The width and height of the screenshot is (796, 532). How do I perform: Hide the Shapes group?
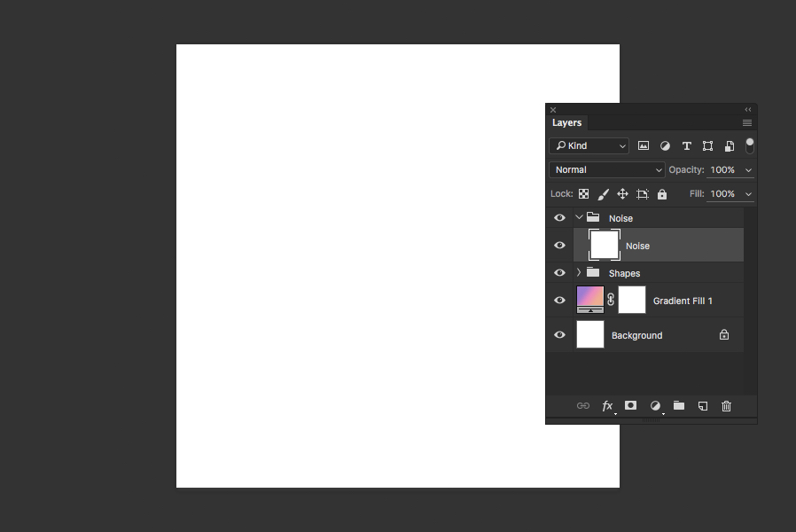click(559, 272)
